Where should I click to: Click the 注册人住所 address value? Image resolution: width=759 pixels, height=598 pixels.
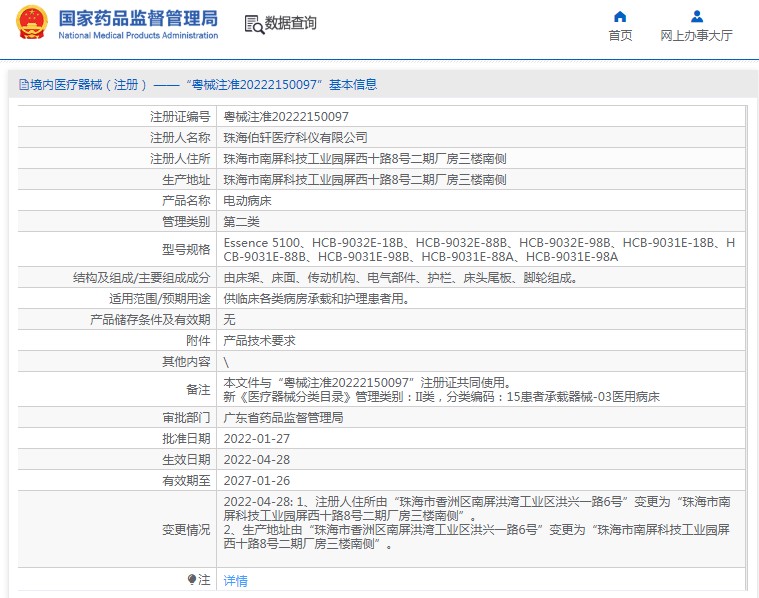(x=364, y=158)
